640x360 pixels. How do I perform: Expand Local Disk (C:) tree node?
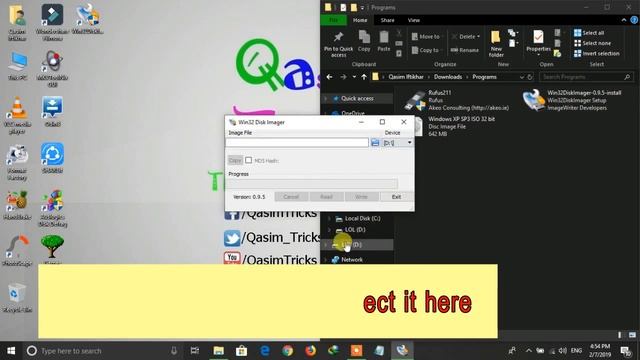point(329,218)
